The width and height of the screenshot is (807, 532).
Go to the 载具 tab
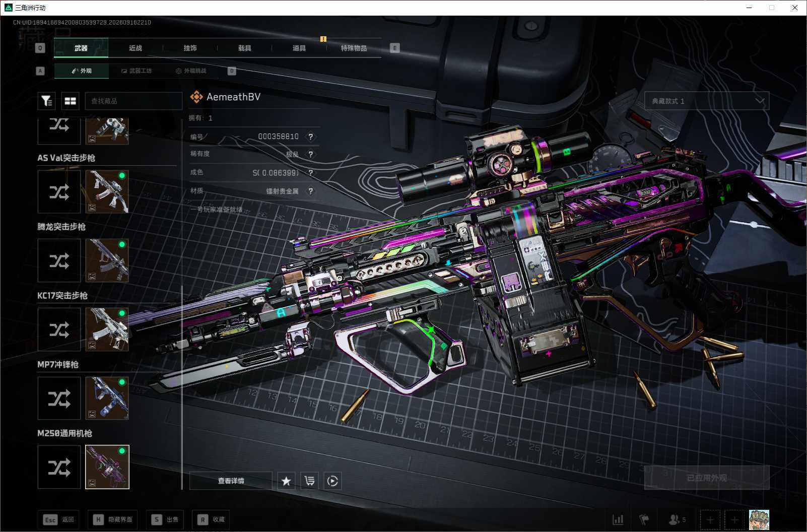coord(244,48)
